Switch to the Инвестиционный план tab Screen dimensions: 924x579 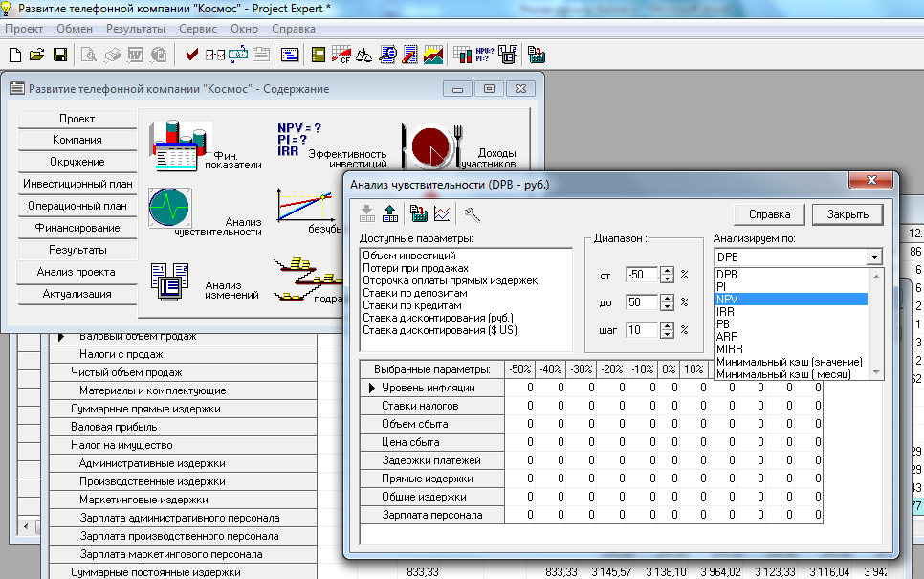(77, 184)
